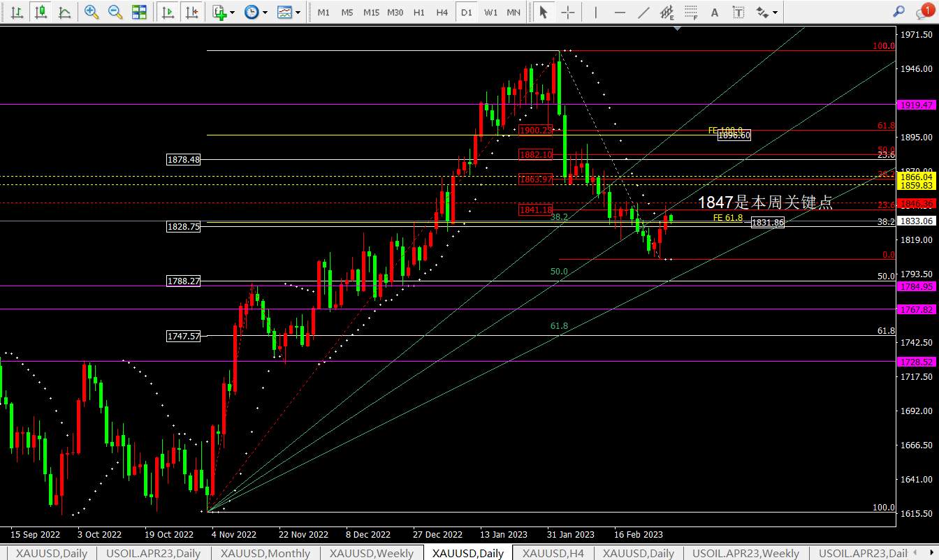The height and width of the screenshot is (560, 939).
Task: Click the 1878.48 price label
Action: [184, 159]
